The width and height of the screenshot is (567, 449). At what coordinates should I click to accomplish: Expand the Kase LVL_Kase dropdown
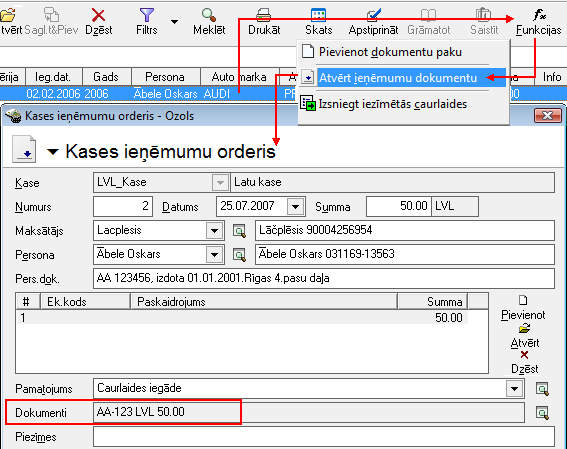pyautogui.click(x=220, y=183)
